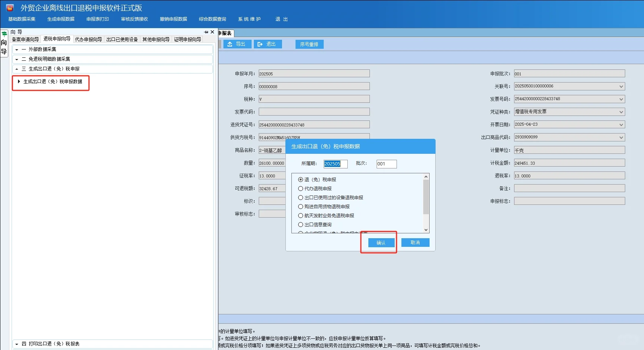Click the 退出 toolbar button
644x350 pixels.
pos(268,44)
